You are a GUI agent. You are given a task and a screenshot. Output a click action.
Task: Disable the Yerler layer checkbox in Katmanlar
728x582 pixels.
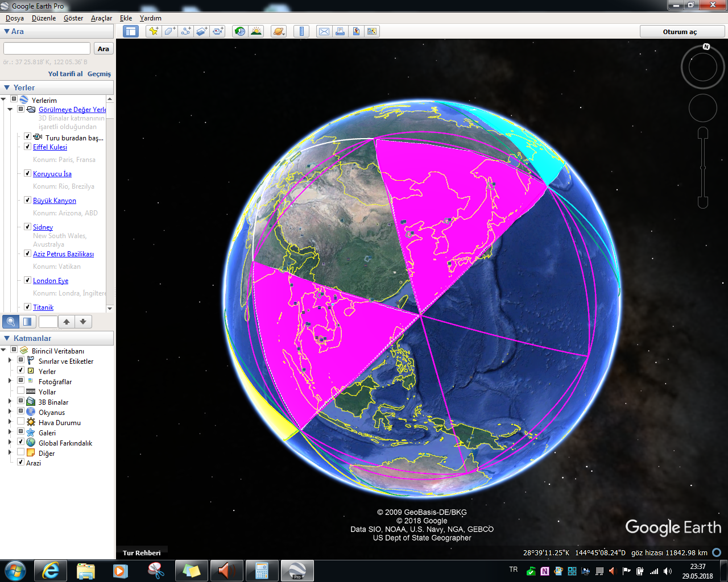tap(21, 371)
